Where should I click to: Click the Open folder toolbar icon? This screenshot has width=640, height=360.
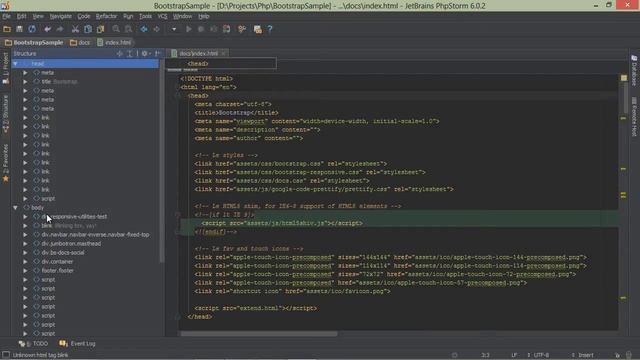7,29
